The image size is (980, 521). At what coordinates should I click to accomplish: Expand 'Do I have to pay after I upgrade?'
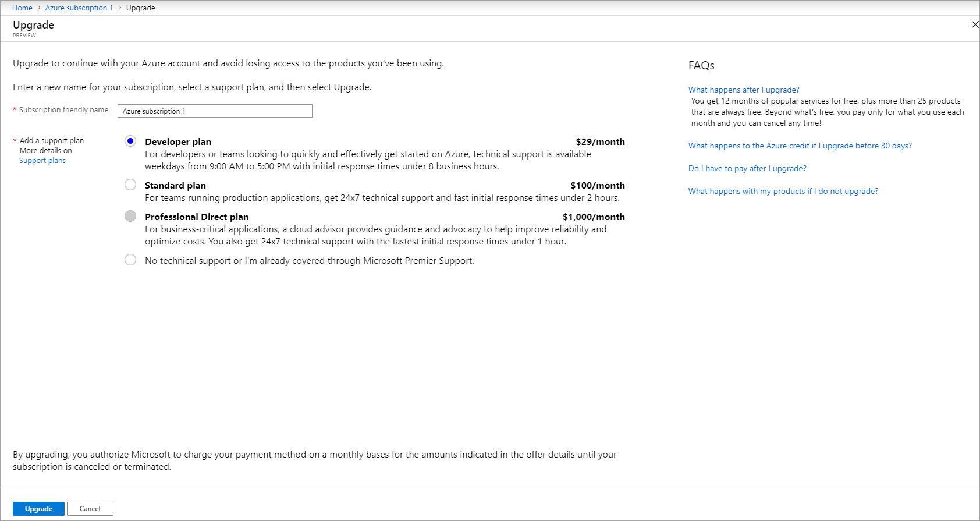pos(747,168)
